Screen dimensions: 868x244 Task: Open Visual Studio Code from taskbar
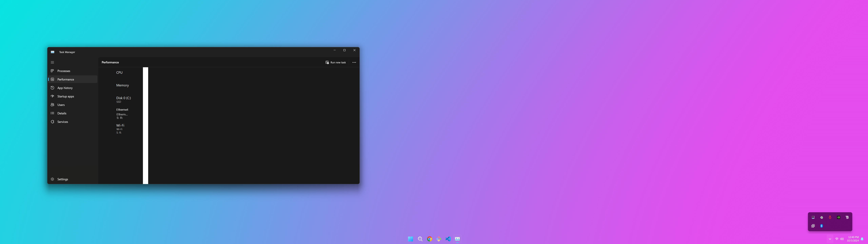coord(448,239)
